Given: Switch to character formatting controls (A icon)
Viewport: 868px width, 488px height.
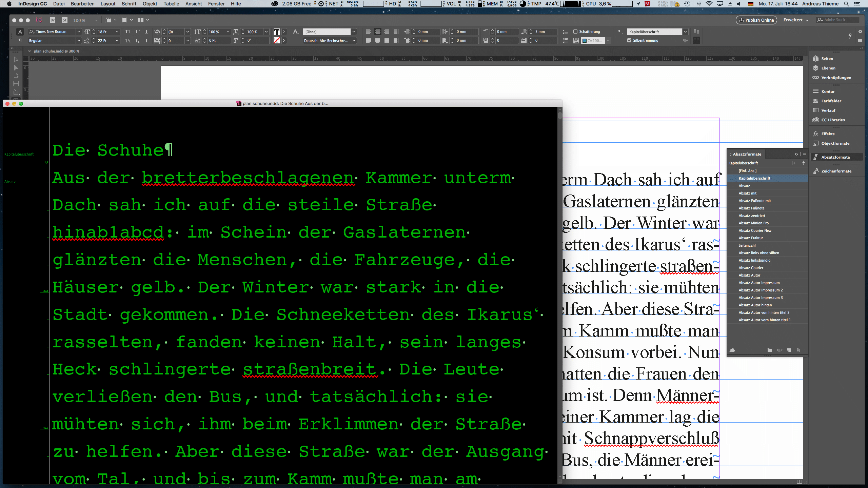Looking at the screenshot, I should pyautogui.click(x=20, y=32).
